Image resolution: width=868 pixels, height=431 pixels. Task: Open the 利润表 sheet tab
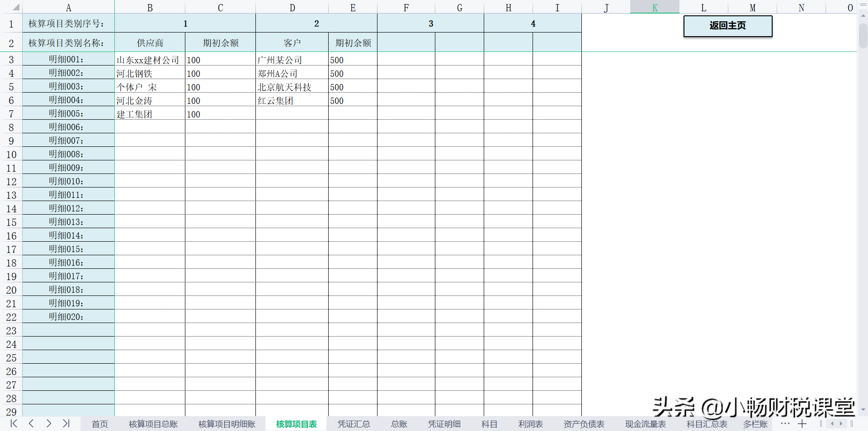click(x=531, y=424)
